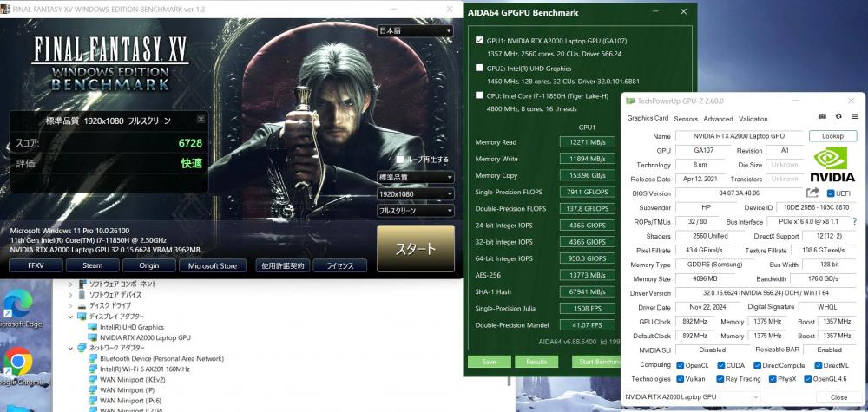Collapse the ディスプレイ アダプター tree node
868x412 pixels.
coord(73,317)
